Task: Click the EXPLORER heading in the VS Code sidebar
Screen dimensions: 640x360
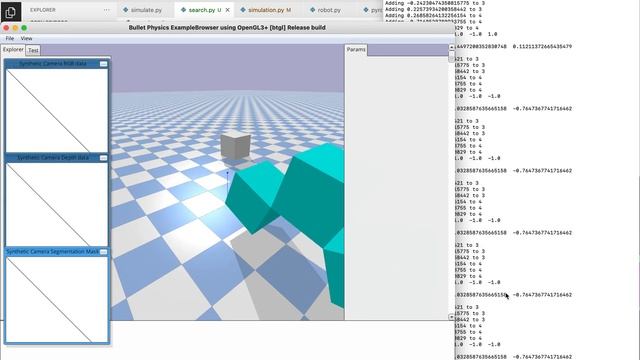Action: point(42,10)
